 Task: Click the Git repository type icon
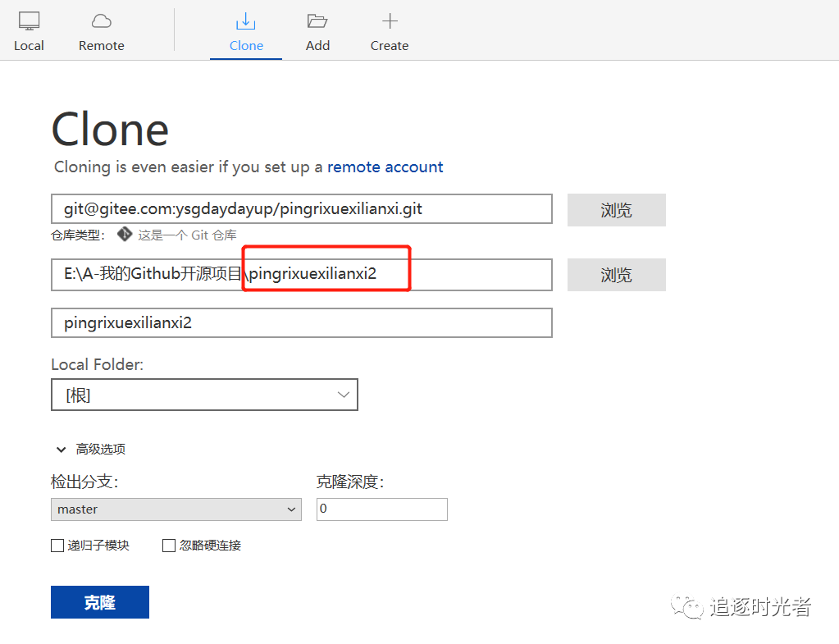click(125, 235)
